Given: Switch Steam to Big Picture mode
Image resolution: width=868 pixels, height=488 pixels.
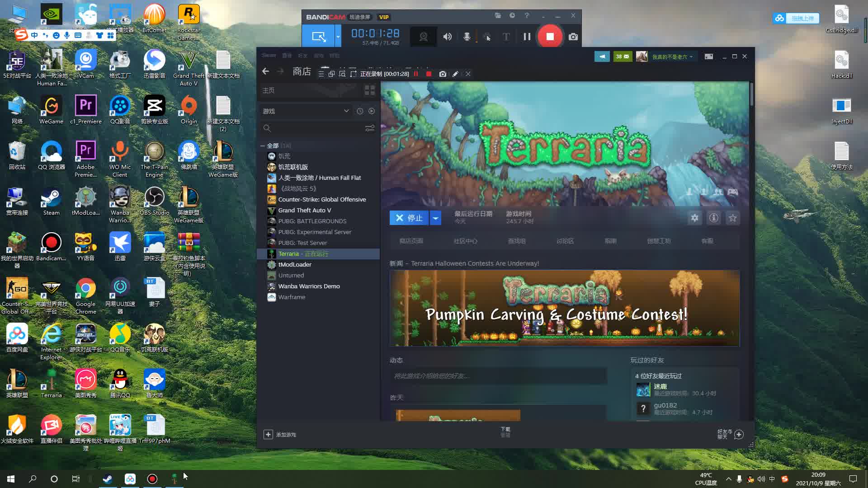Looking at the screenshot, I should [708, 56].
